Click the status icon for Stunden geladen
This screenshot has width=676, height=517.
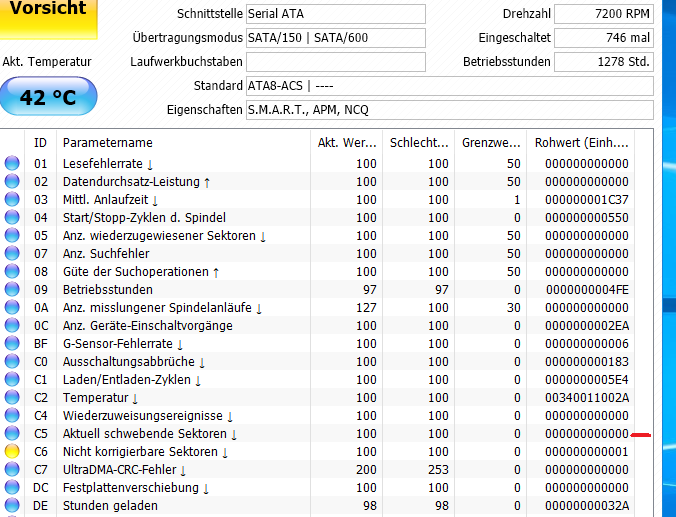(12, 505)
